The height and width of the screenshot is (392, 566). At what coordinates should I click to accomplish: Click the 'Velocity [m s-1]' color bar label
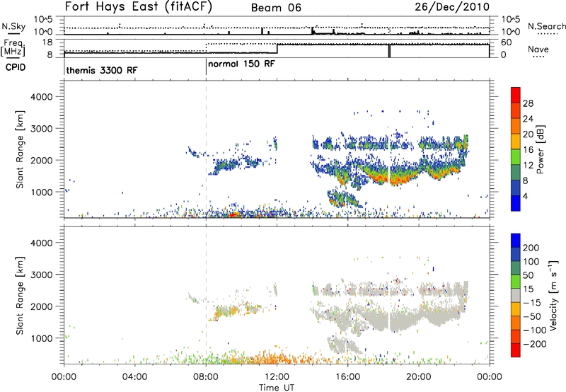pyautogui.click(x=553, y=296)
